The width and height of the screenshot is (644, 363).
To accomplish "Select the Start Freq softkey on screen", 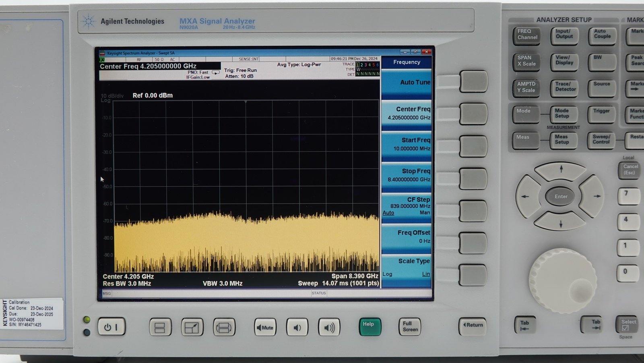I will click(407, 145).
